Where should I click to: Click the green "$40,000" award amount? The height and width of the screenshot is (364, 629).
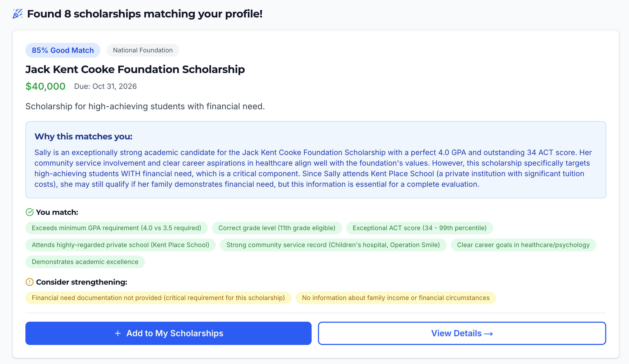coord(45,86)
